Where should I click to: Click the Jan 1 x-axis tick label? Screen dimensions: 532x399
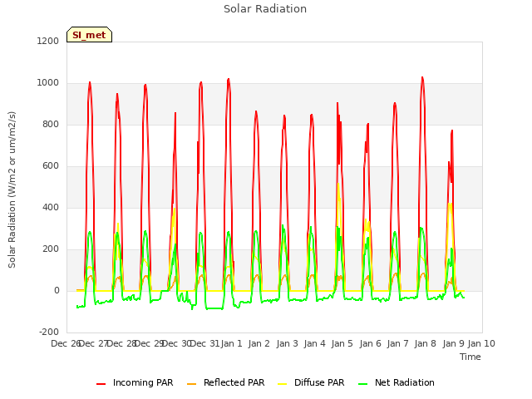(231, 343)
